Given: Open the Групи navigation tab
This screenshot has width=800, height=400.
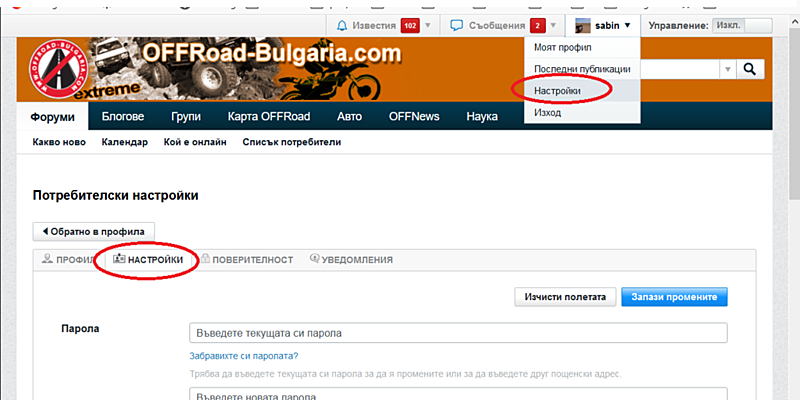Looking at the screenshot, I should (x=186, y=116).
